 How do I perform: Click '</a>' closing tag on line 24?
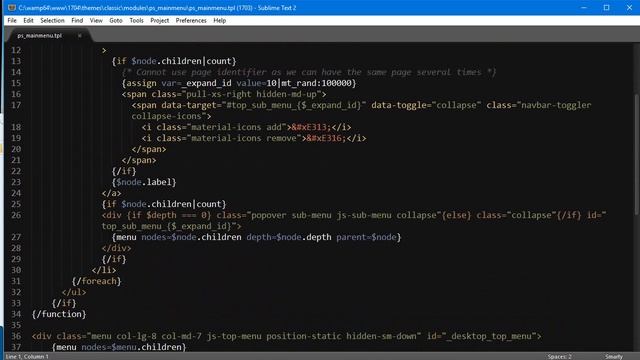111,193
